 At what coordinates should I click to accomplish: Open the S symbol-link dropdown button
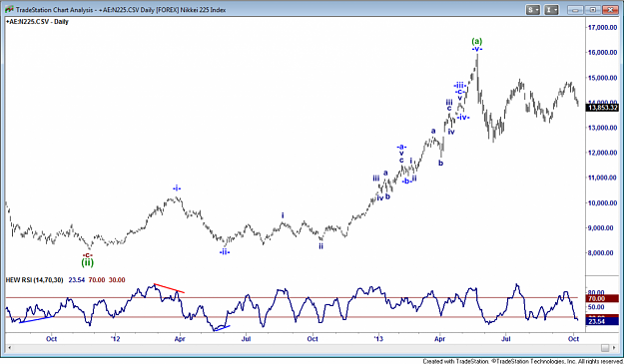pos(533,10)
